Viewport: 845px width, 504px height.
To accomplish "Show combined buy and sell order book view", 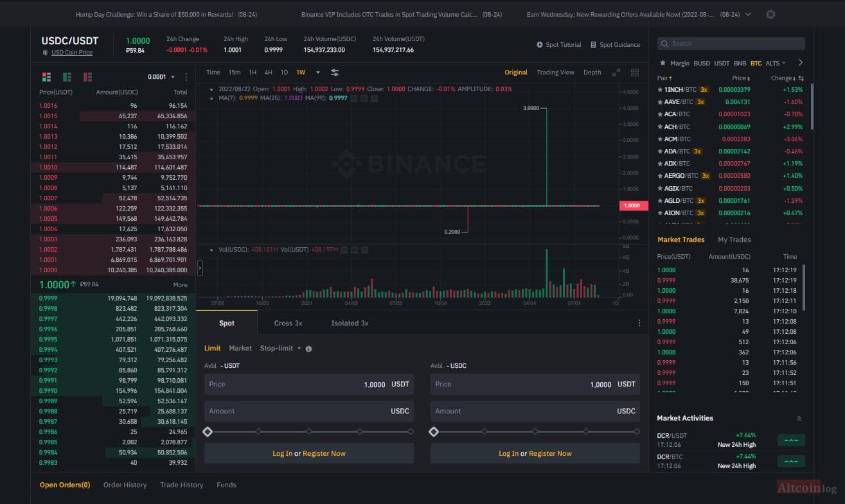I will click(46, 77).
